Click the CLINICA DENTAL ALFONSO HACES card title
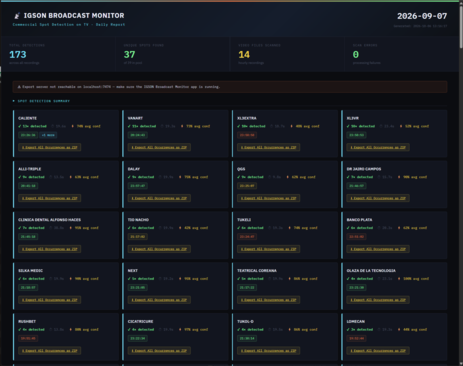Image resolution: width=463 pixels, height=366 pixels. [x=49, y=220]
